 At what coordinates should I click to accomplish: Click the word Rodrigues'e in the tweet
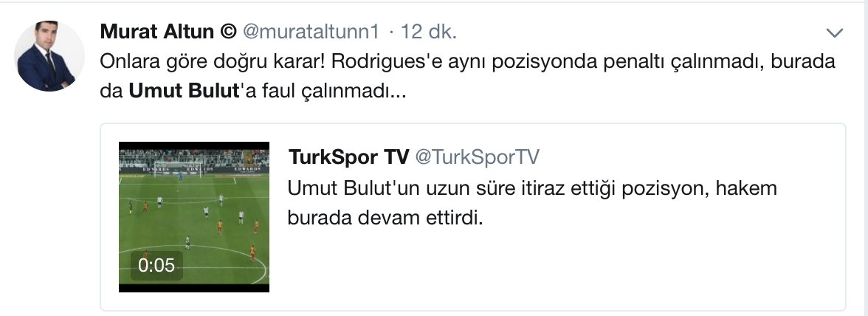coord(388,61)
